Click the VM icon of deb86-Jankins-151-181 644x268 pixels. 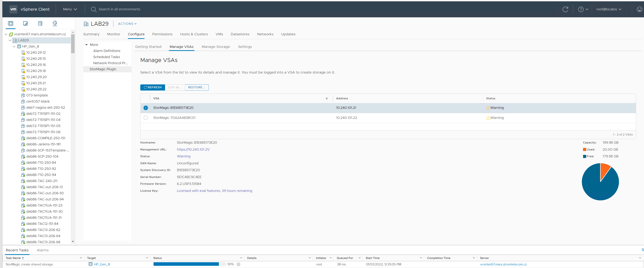click(x=23, y=144)
